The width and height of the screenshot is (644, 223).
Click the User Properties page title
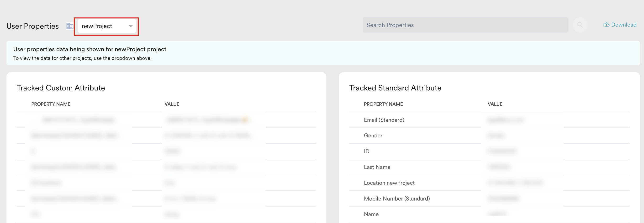click(33, 26)
